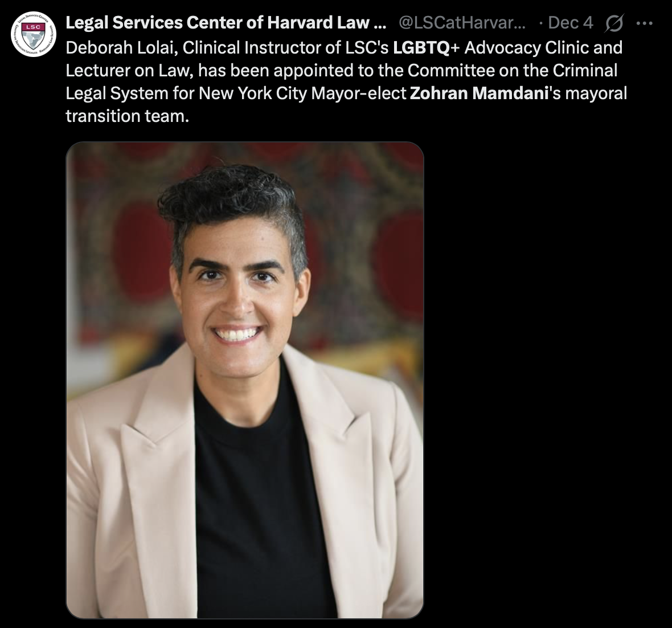Open the LSC profile avatar
The image size is (672, 628).
point(34,34)
